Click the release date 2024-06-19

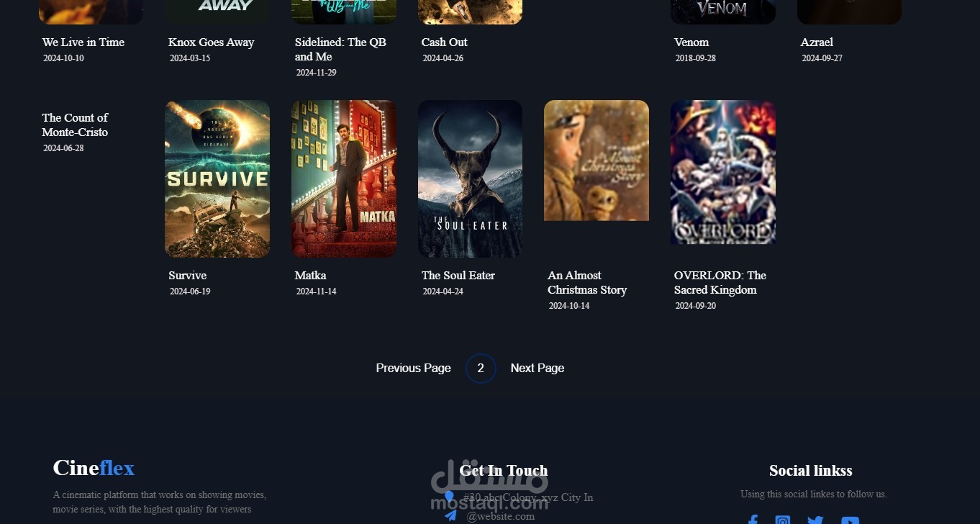[190, 292]
